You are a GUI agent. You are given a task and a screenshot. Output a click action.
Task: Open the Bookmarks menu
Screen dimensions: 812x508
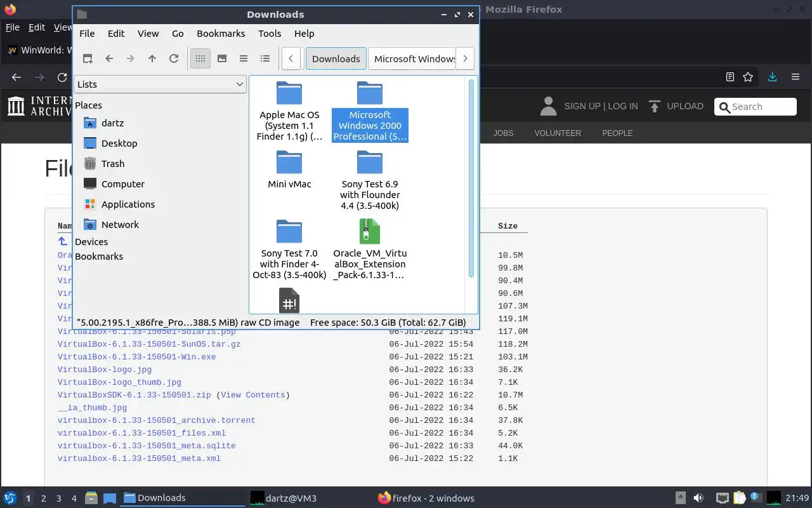click(221, 34)
